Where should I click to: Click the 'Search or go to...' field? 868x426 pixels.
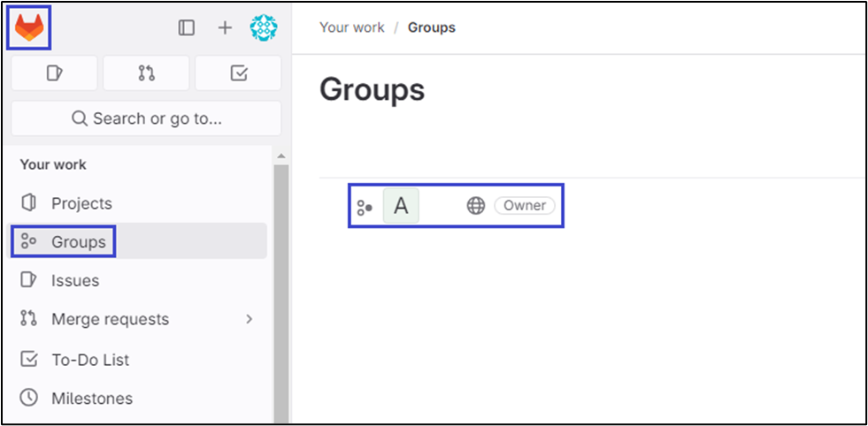pyautogui.click(x=146, y=118)
